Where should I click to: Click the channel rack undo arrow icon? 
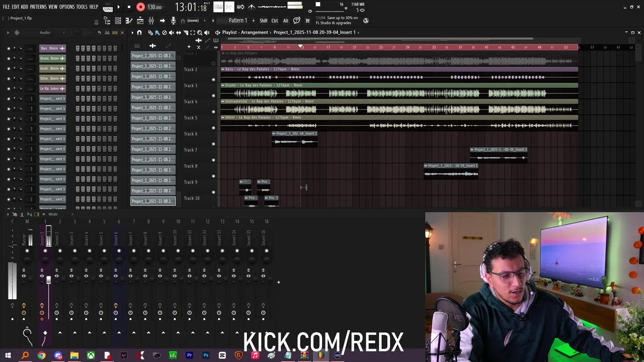click(x=99, y=32)
